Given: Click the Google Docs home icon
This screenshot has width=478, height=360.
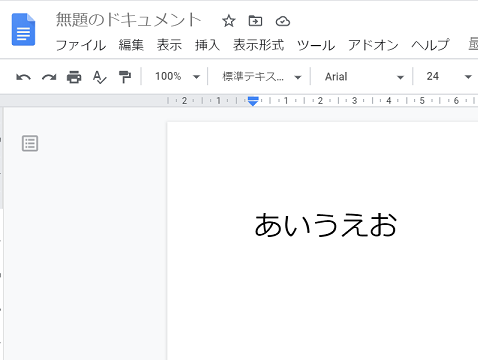Looking at the screenshot, I should tap(23, 29).
